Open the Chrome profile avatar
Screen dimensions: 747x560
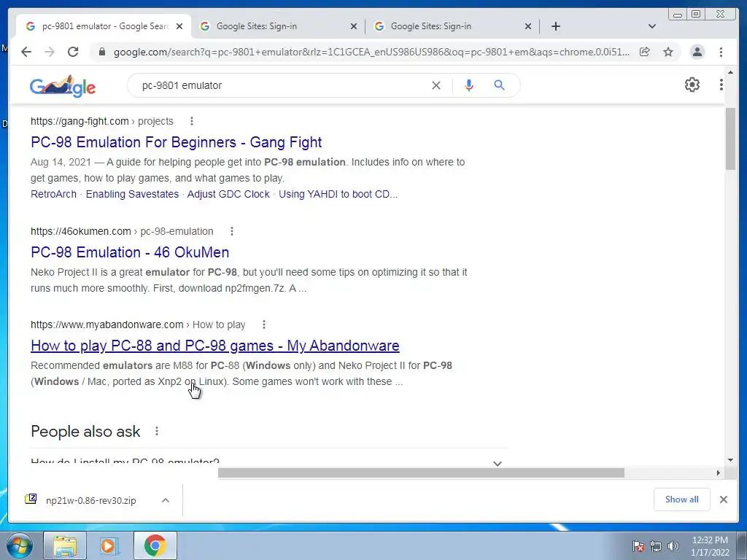[697, 52]
